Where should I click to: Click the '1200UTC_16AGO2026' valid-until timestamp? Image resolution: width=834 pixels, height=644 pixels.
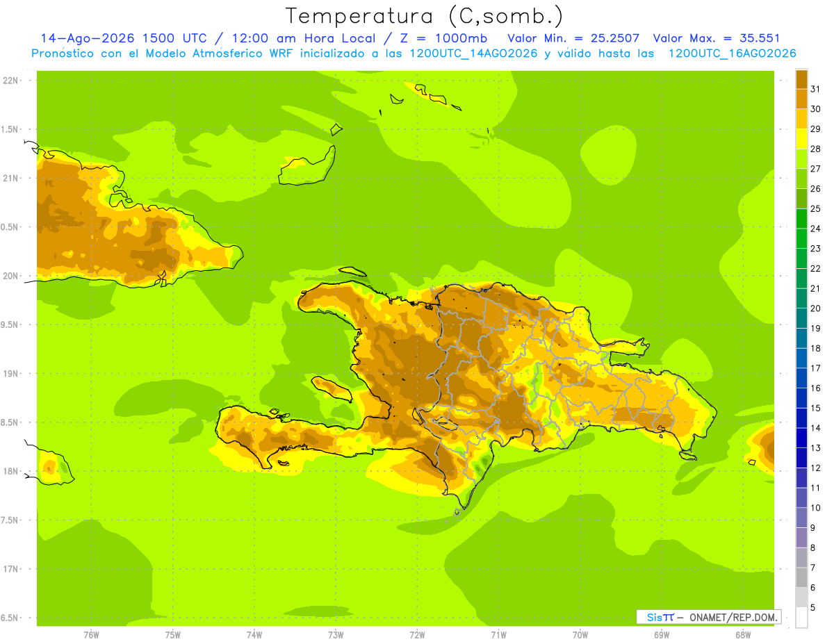732,53
